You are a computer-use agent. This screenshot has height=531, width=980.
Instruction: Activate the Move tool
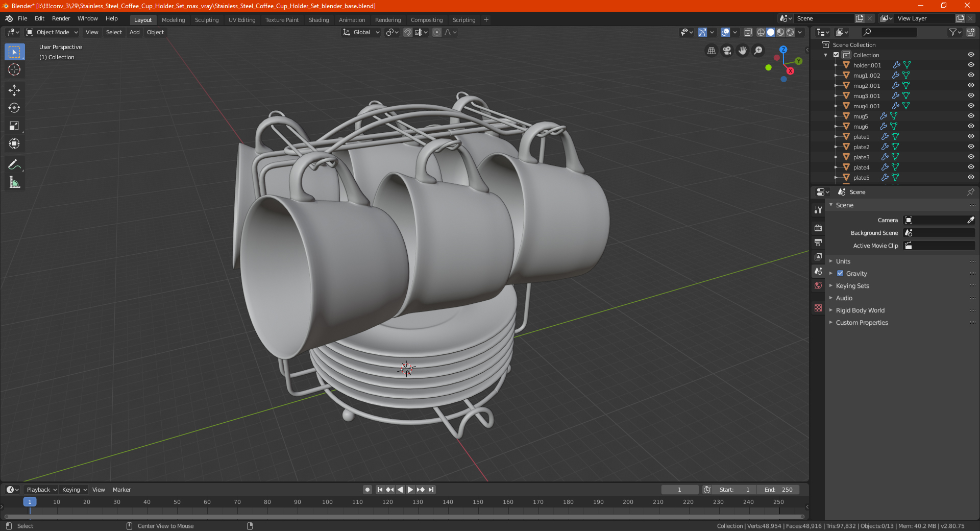[14, 90]
